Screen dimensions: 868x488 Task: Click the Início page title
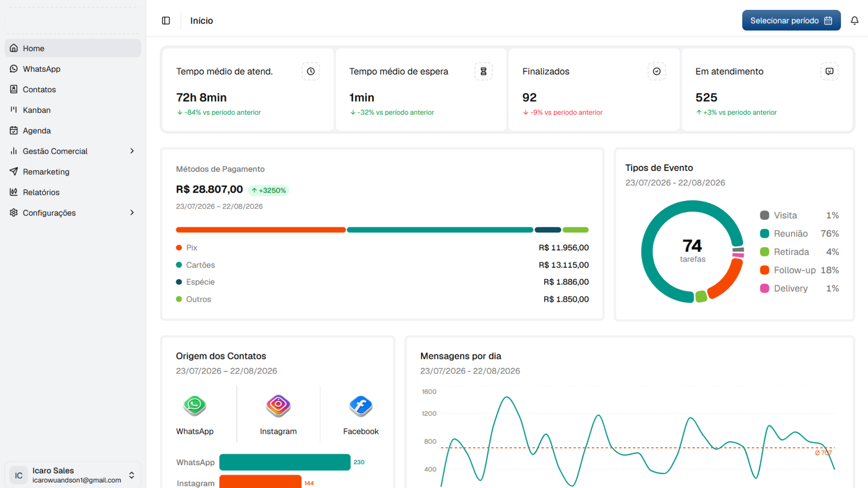click(x=202, y=21)
